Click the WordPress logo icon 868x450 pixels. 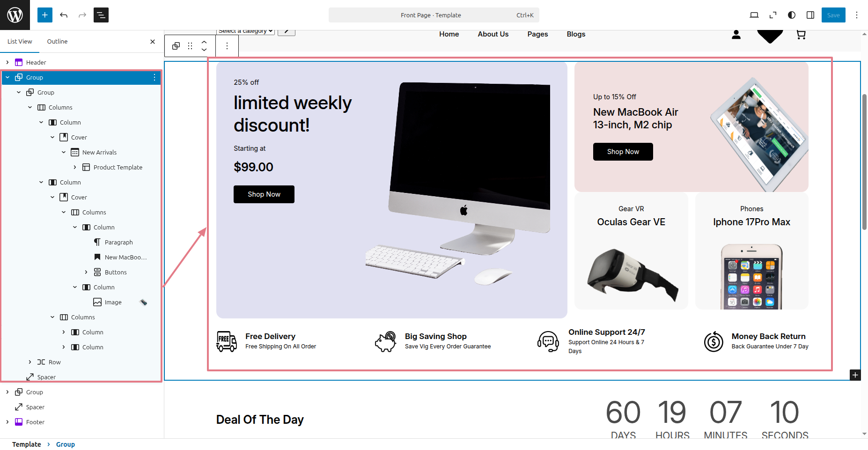tap(15, 15)
